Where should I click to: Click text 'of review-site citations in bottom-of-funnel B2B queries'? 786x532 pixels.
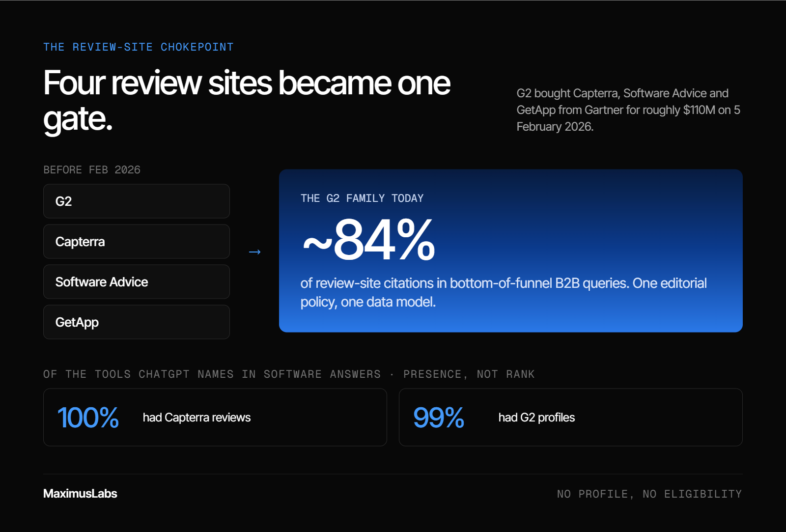coord(464,283)
